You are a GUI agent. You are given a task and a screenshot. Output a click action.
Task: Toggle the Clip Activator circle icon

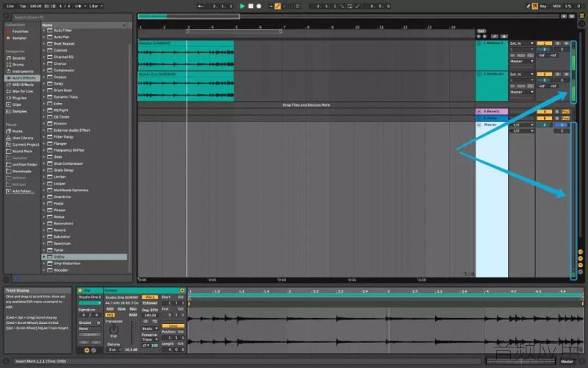point(80,290)
